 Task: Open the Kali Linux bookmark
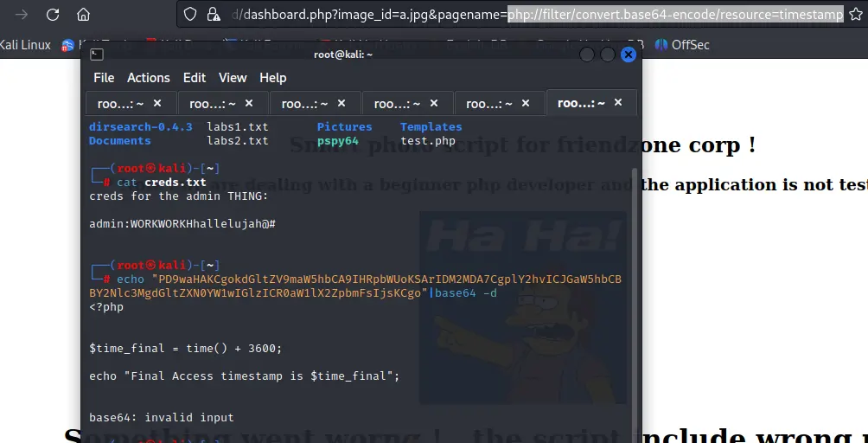(x=25, y=45)
